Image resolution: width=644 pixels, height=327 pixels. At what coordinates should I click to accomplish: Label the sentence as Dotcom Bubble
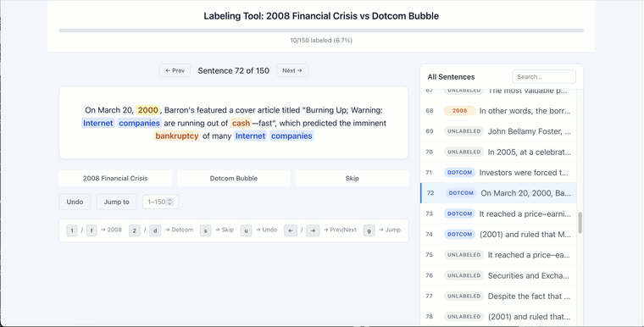(x=234, y=178)
